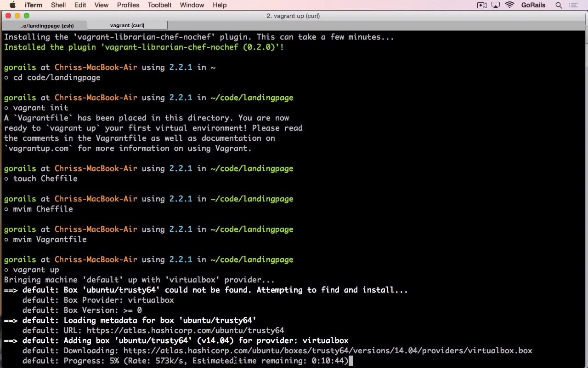
Task: Open the iTerm application menu
Action: point(34,5)
